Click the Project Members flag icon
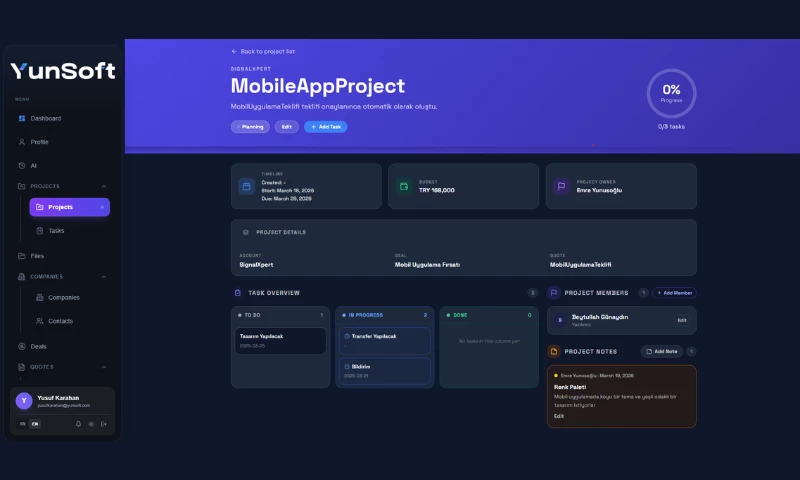 pyautogui.click(x=554, y=293)
